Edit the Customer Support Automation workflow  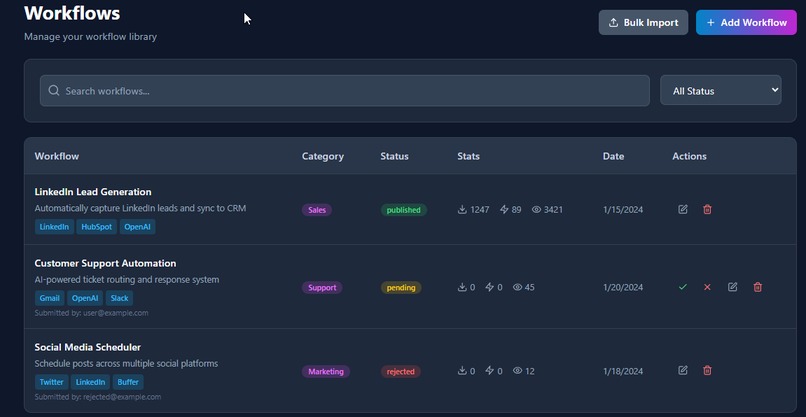coord(732,287)
